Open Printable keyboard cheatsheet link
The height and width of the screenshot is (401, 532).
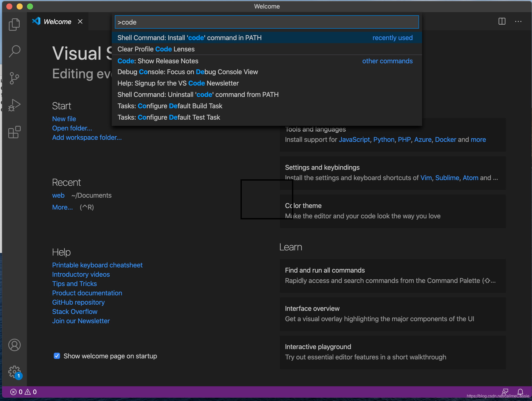[x=97, y=265]
